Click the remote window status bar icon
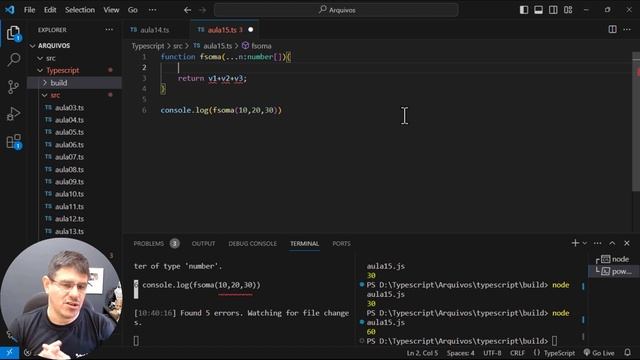Viewport: 640px width, 360px height. pos(9,353)
